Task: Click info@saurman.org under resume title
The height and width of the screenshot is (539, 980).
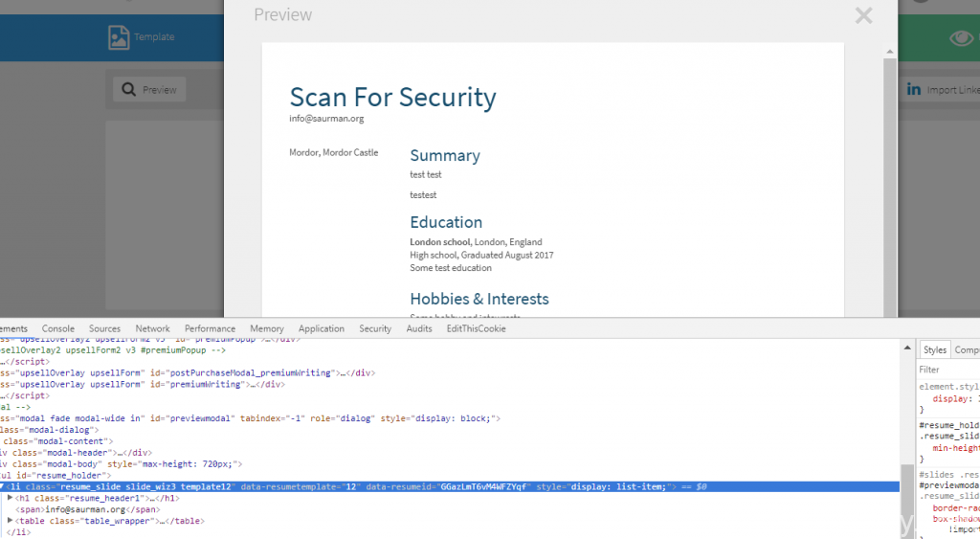Action: click(x=326, y=118)
